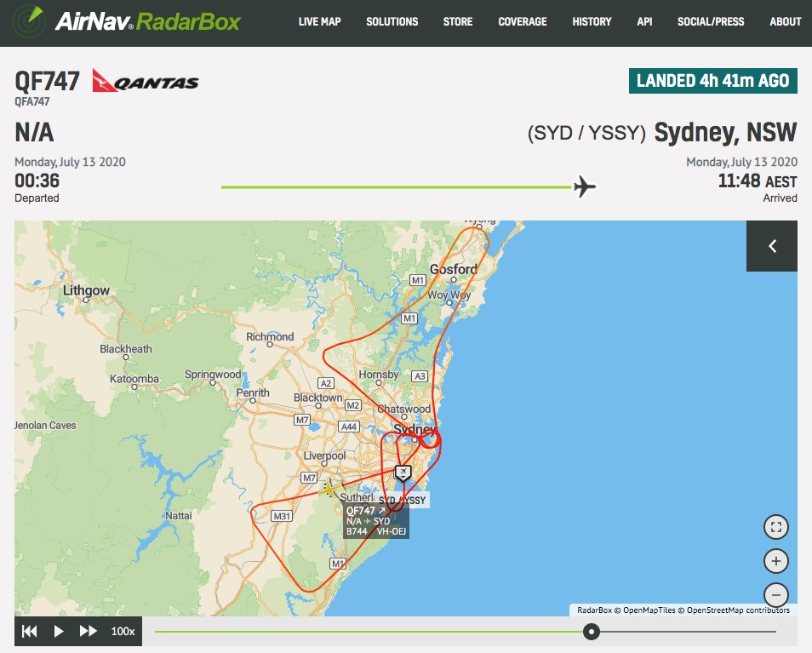Click the yellow aircraft icon on map
The height and width of the screenshot is (653, 812).
tap(329, 489)
